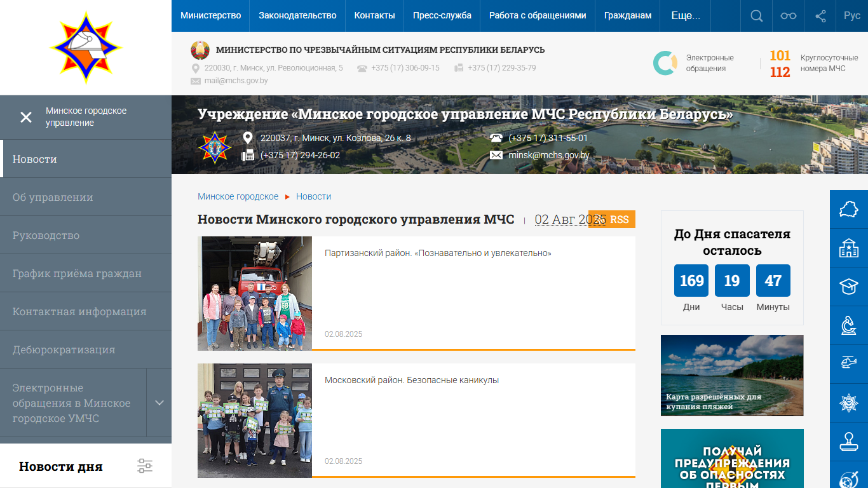Click the Belarus map outline sidebar icon
This screenshot has height=488, width=868.
pos(849,209)
